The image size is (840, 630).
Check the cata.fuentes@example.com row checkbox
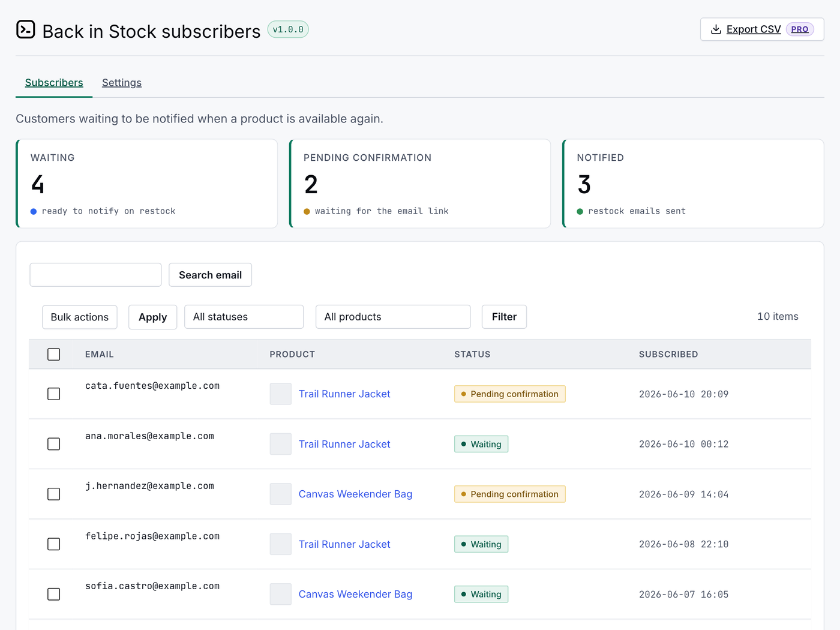click(x=54, y=394)
